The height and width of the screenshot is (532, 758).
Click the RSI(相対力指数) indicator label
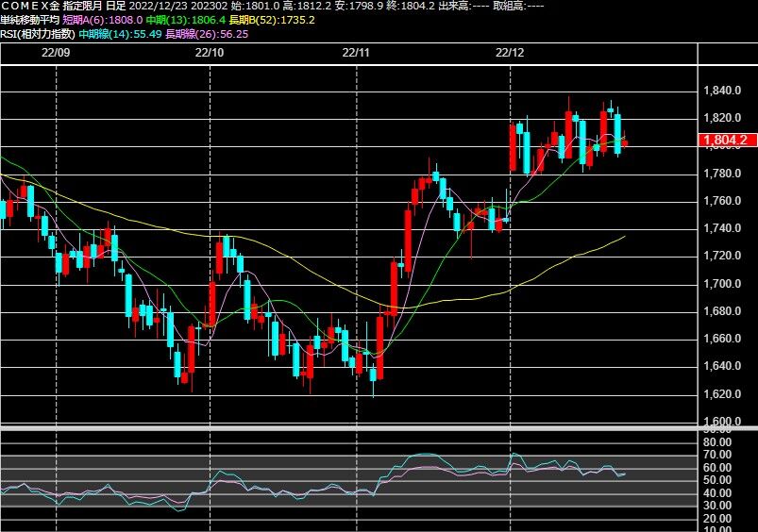coord(38,34)
